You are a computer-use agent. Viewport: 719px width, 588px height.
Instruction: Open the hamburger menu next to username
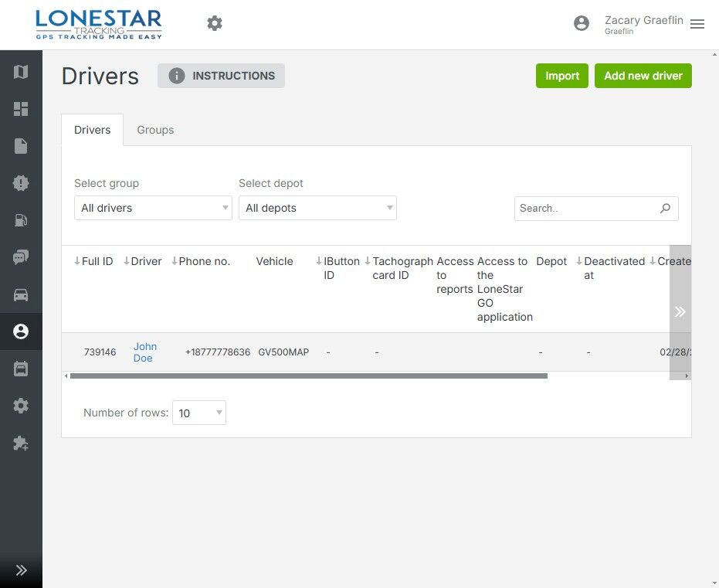pos(697,24)
